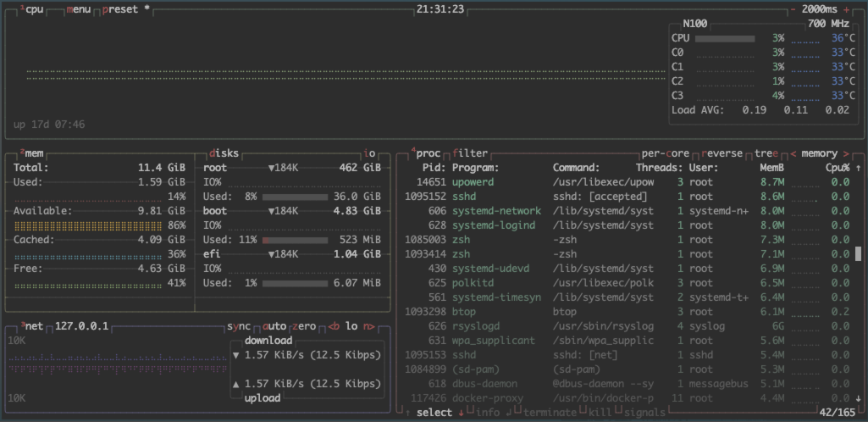This screenshot has width=868, height=422.
Task: Click the process list scroll-up arrow
Action: pyautogui.click(x=859, y=168)
